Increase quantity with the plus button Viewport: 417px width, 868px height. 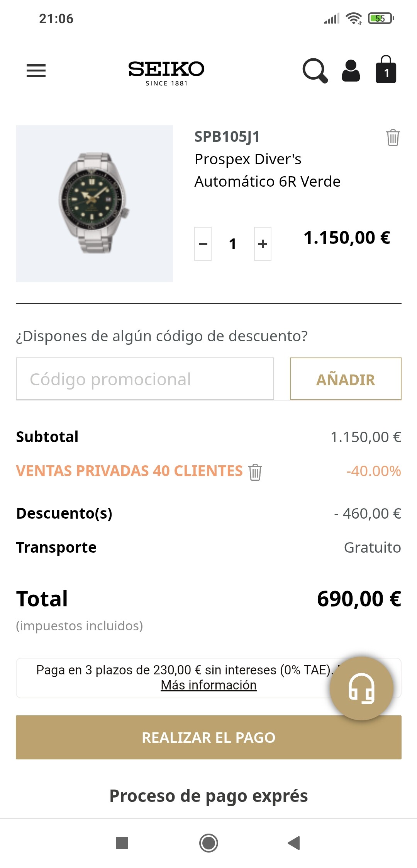tap(263, 244)
